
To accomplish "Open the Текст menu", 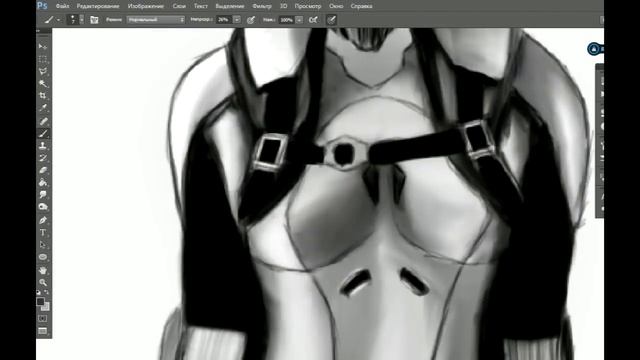I will click(x=200, y=6).
